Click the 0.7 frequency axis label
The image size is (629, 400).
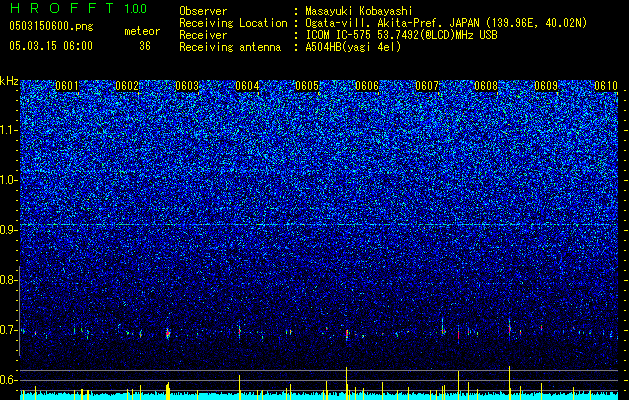[8, 330]
